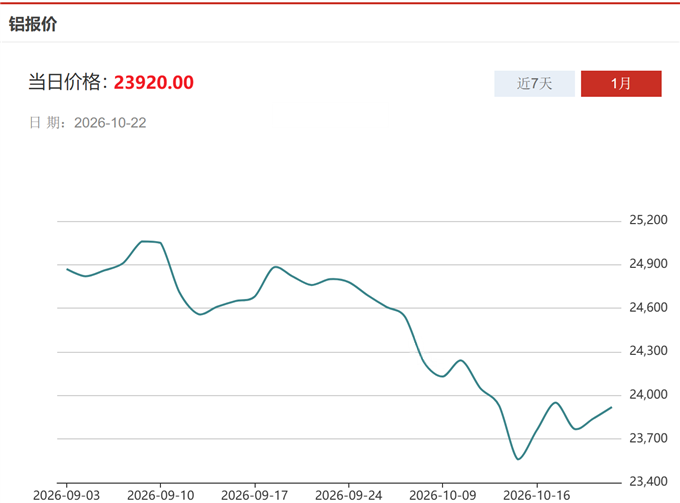Click y-axis value 24,000
The height and width of the screenshot is (503, 680).
click(648, 394)
